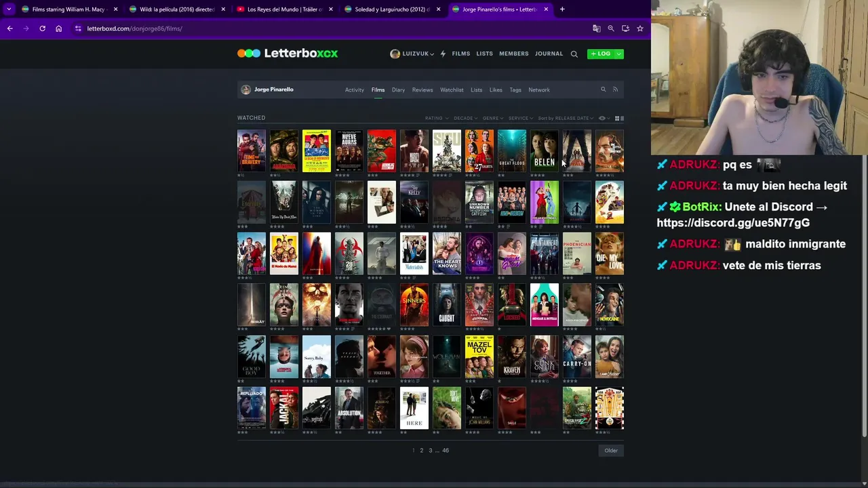Click the browser home icon
The height and width of the screenshot is (488, 868).
[58, 28]
